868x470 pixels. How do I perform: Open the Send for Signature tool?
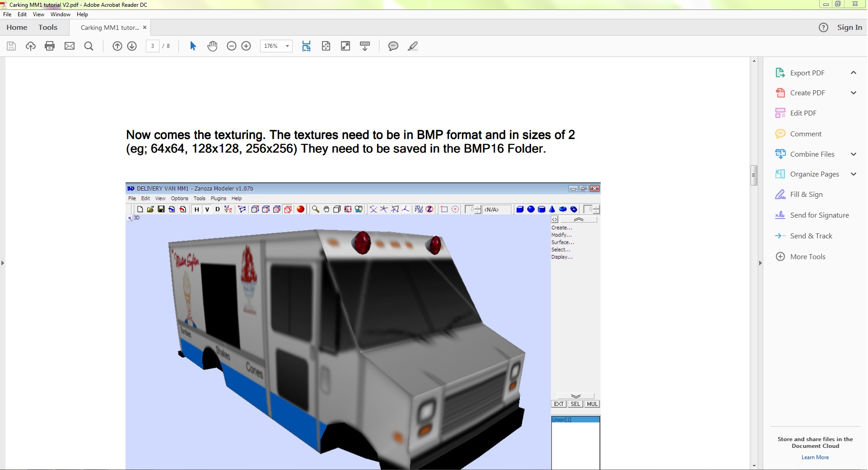812,215
